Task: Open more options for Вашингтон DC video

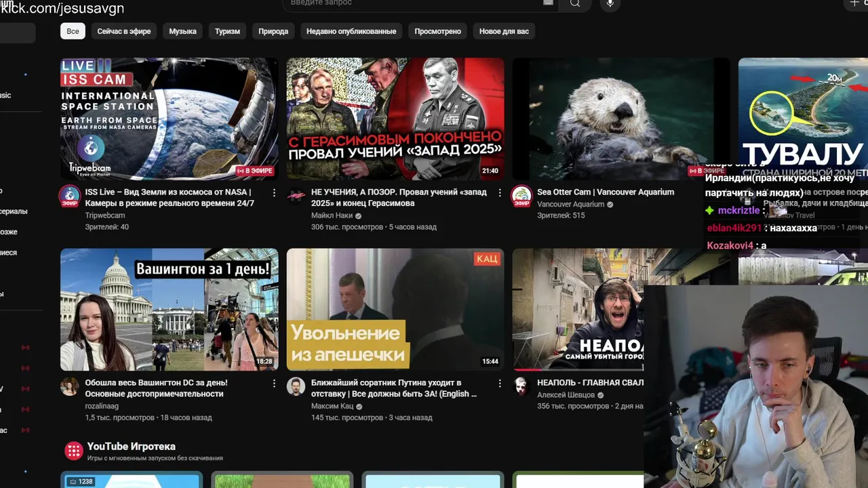Action: [274, 384]
